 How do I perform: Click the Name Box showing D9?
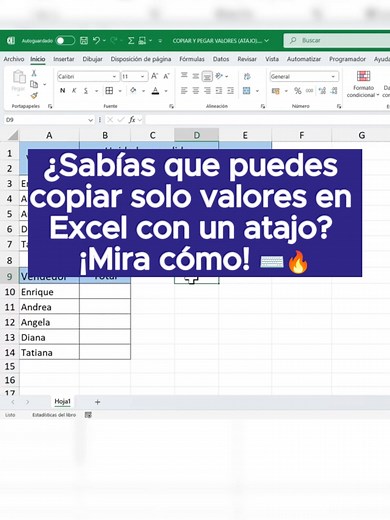coord(49,120)
